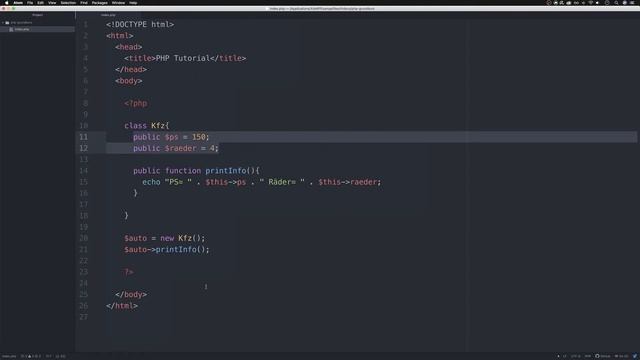Switch to the index.php editor tab
Viewport: 640px width, 360px height.
pos(108,15)
